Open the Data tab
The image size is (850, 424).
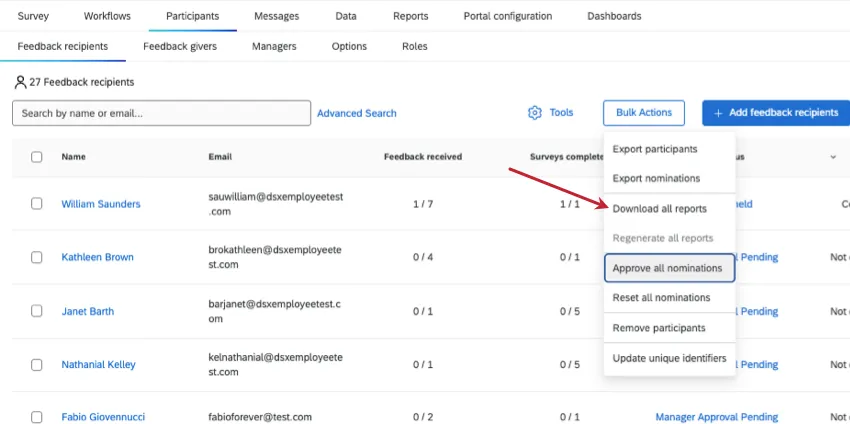tap(346, 16)
